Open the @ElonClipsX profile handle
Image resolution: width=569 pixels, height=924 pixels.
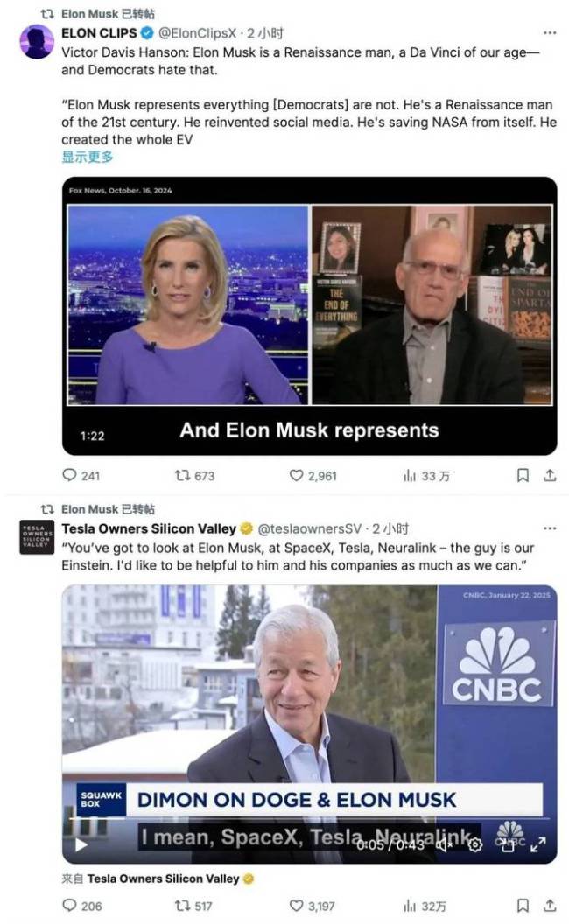[197, 33]
